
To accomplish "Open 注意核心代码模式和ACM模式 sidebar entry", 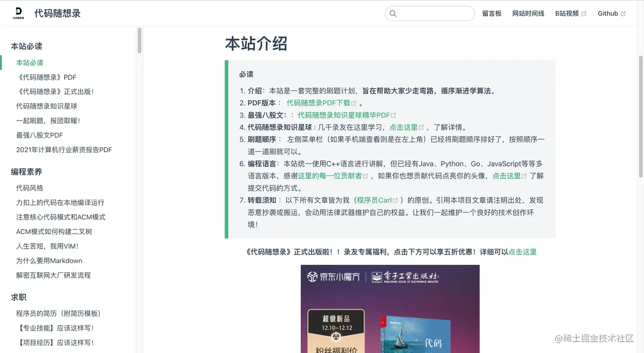I will point(61,217).
